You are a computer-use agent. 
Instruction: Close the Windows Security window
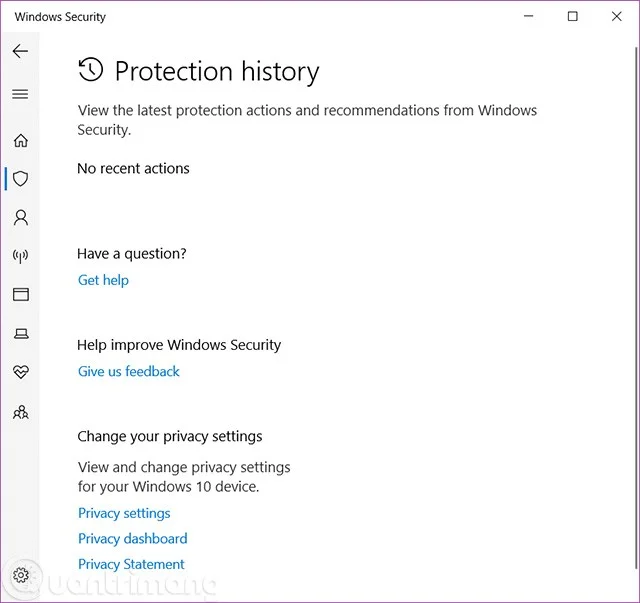(x=617, y=16)
